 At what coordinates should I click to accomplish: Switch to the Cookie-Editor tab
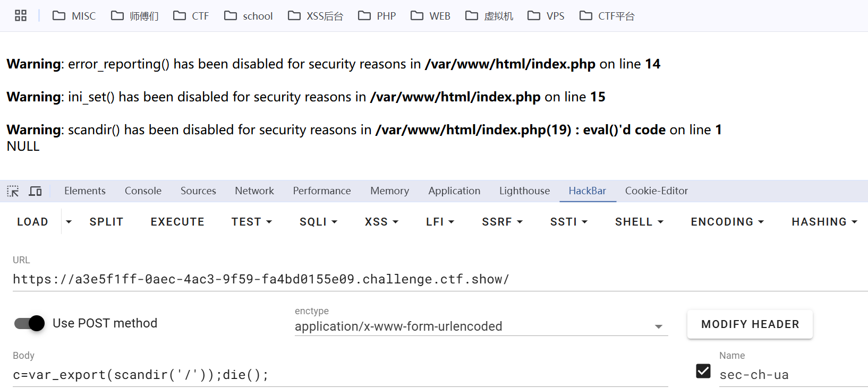[656, 191]
